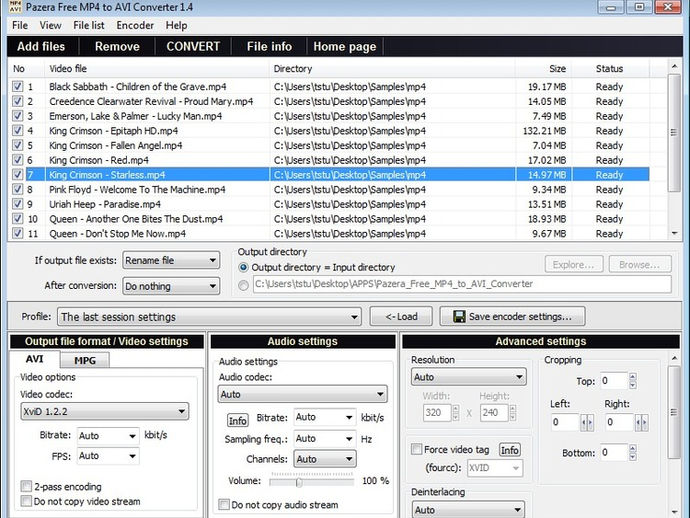Enable Do not copy audio stream
The image size is (690, 518).
[224, 504]
